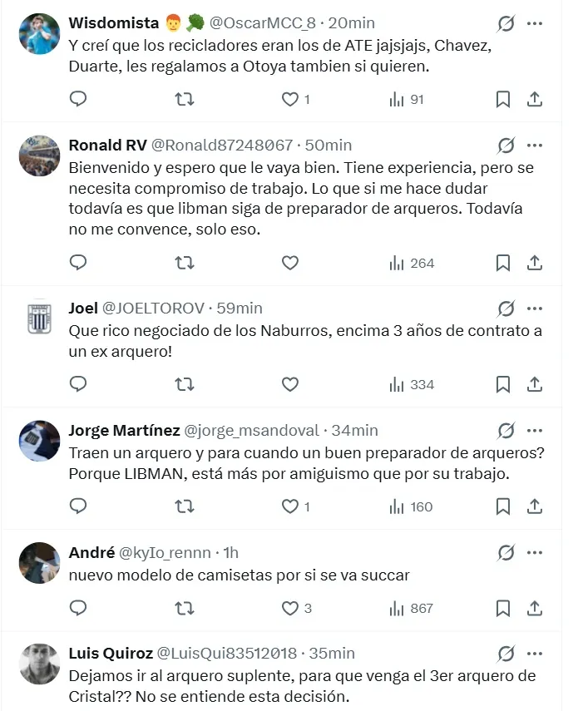Open more options on Jorge Martínez's tweet

click(x=535, y=430)
